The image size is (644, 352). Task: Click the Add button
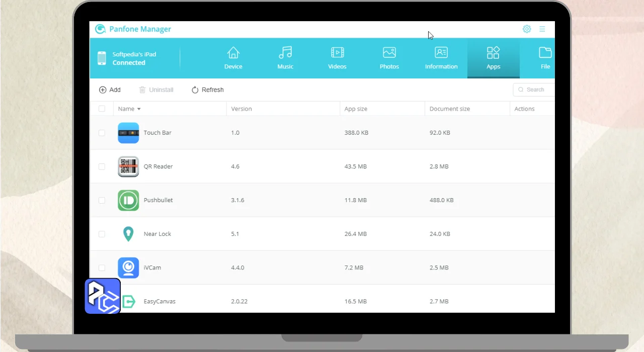tap(110, 90)
